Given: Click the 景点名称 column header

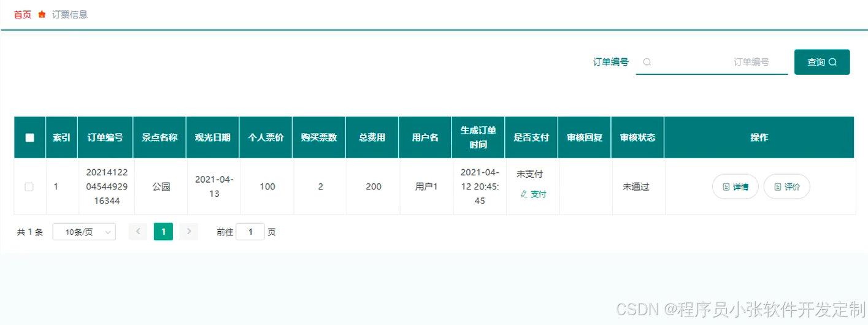Looking at the screenshot, I should click(159, 137).
